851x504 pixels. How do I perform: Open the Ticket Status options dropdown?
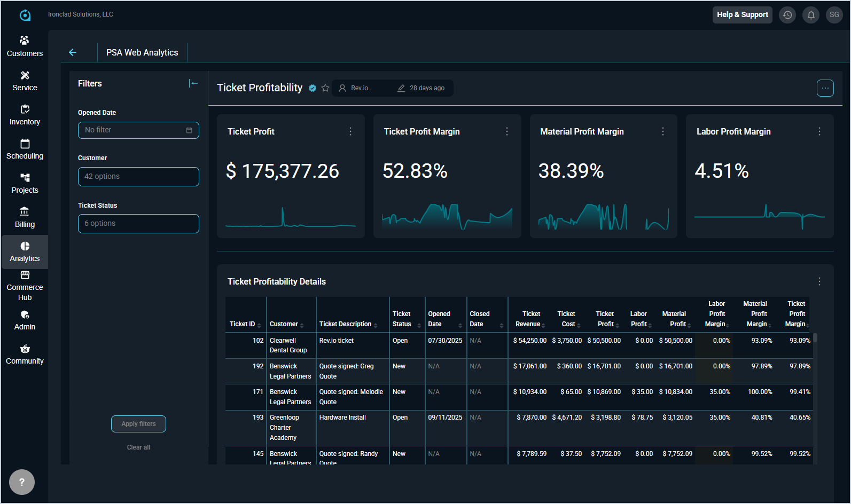(x=138, y=224)
